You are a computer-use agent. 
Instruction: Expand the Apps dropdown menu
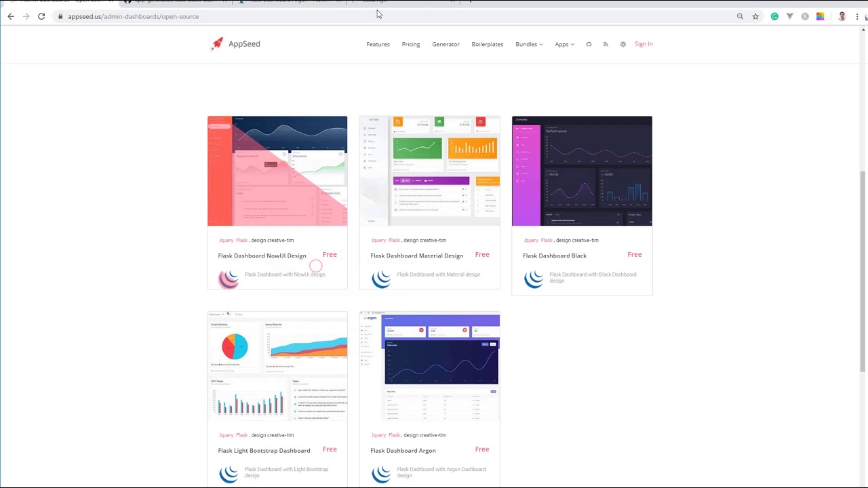[564, 44]
